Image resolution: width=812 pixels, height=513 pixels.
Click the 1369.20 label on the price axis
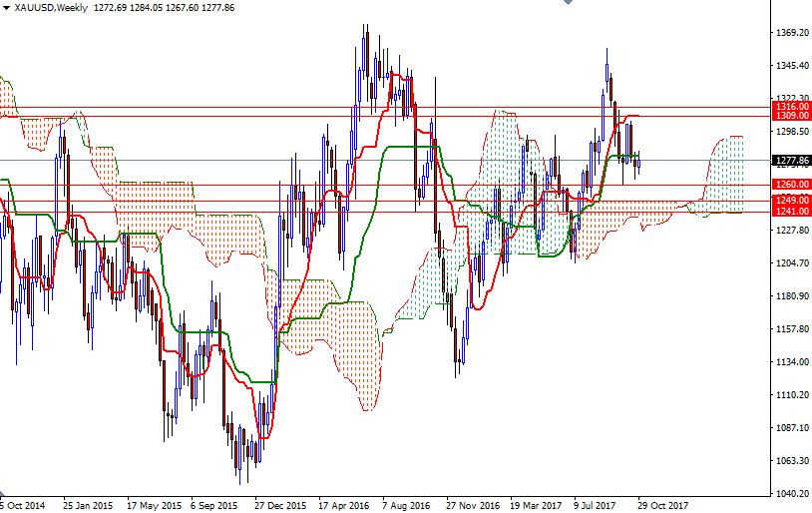coord(791,33)
